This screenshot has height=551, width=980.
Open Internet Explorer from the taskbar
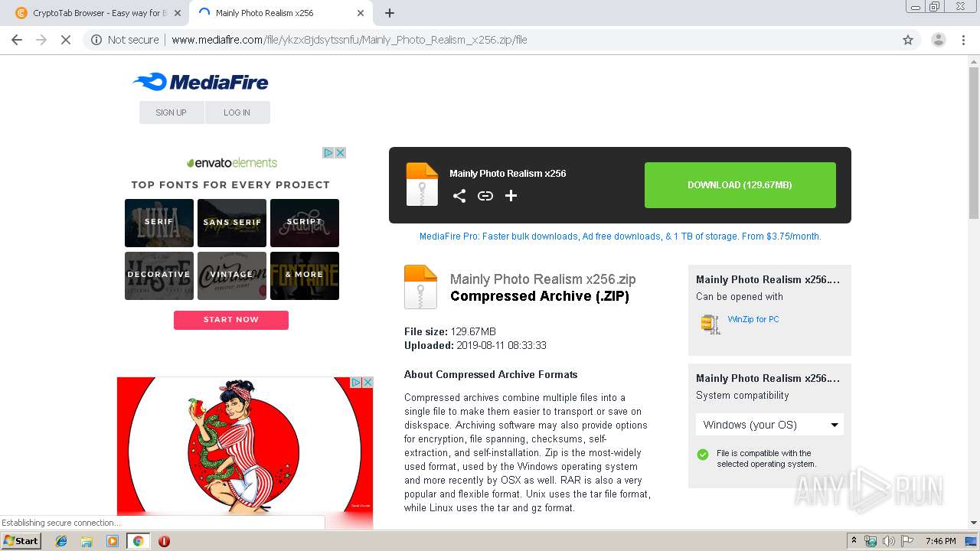(x=61, y=541)
